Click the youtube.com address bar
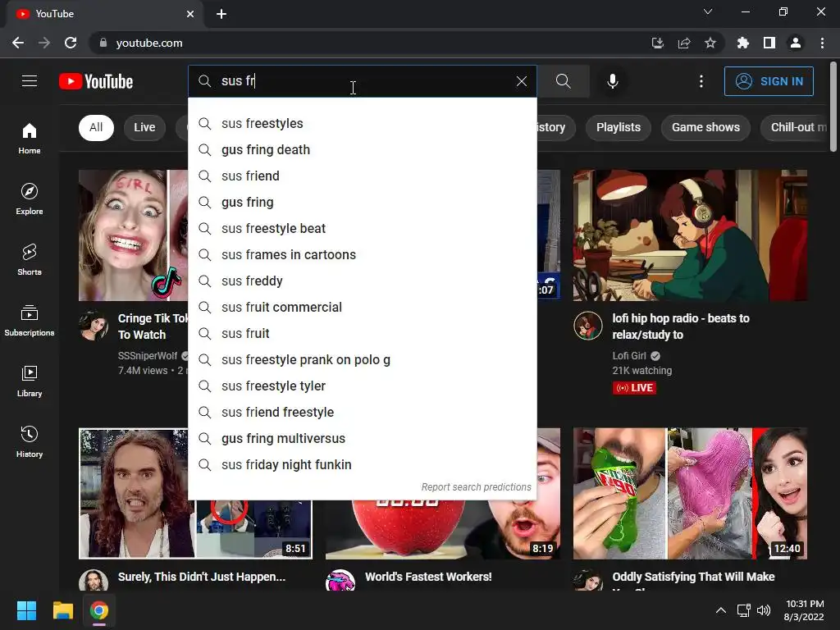Viewport: 840px width, 630px height. 370,43
